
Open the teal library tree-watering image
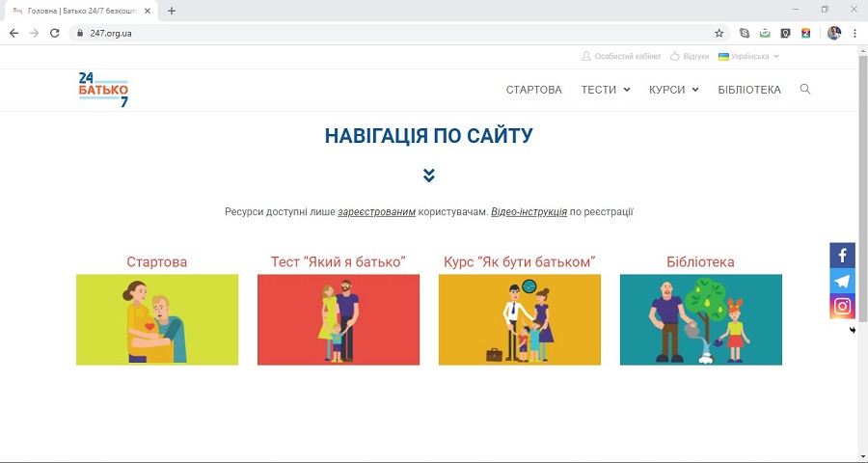(x=701, y=319)
